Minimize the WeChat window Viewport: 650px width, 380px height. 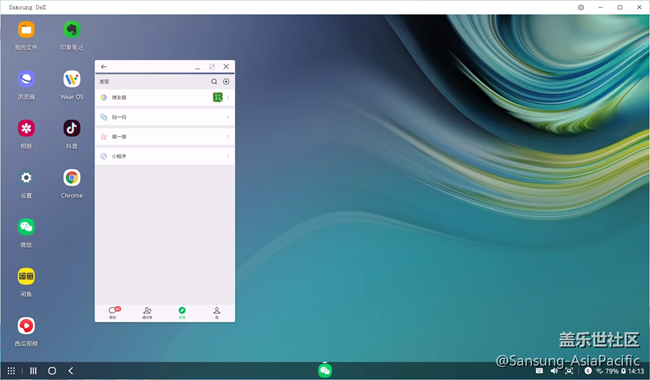click(198, 67)
